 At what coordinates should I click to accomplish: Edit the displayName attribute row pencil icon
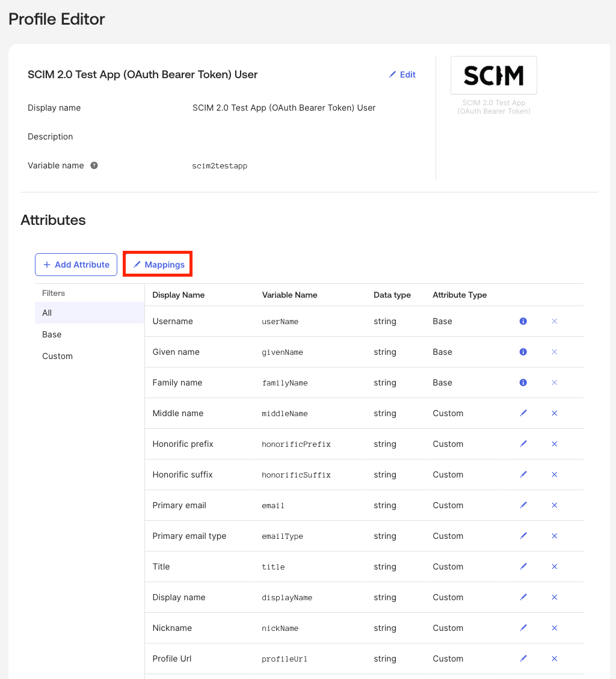tap(523, 597)
